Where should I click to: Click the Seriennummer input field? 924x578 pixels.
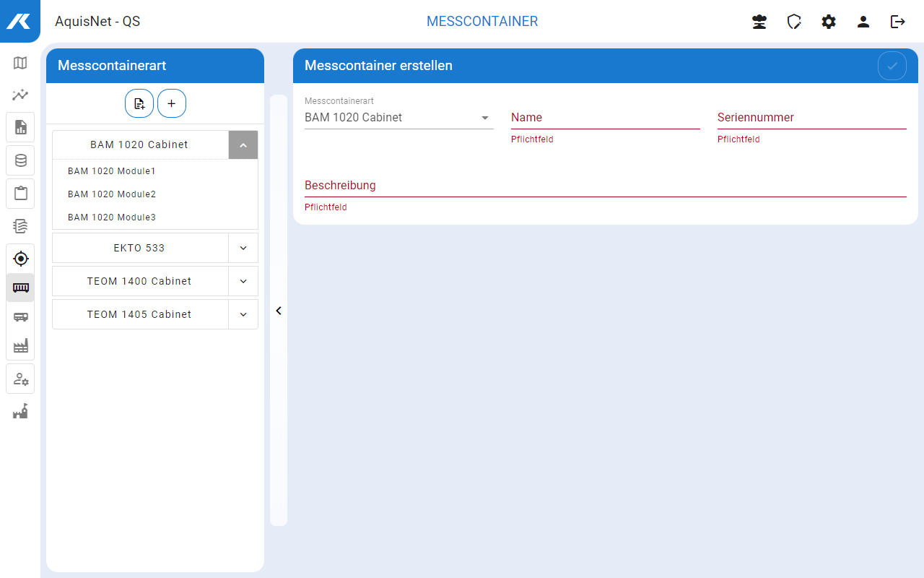point(811,118)
